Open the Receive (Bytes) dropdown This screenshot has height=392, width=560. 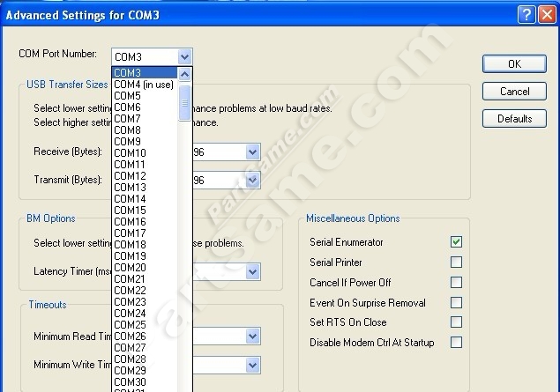[252, 152]
